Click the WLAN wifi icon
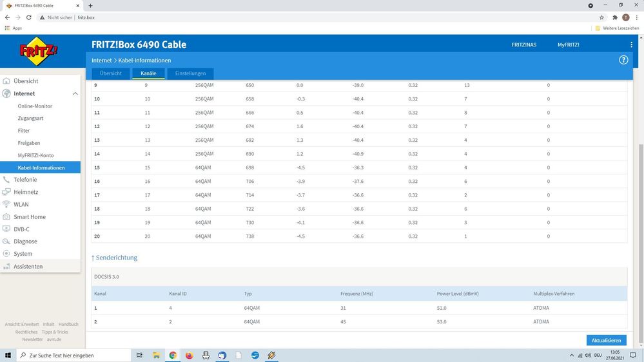The width and height of the screenshot is (644, 362). tap(6, 204)
